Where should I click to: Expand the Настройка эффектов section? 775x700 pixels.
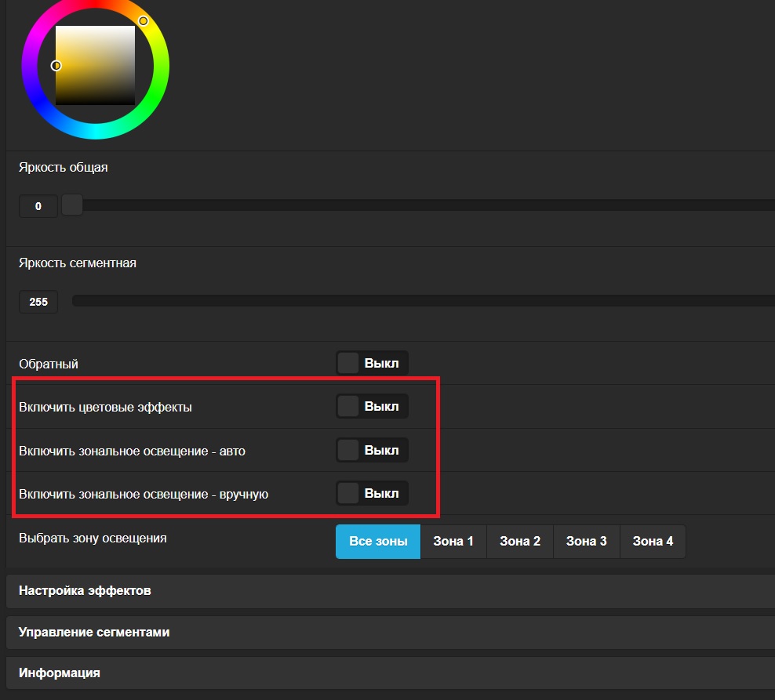click(85, 591)
